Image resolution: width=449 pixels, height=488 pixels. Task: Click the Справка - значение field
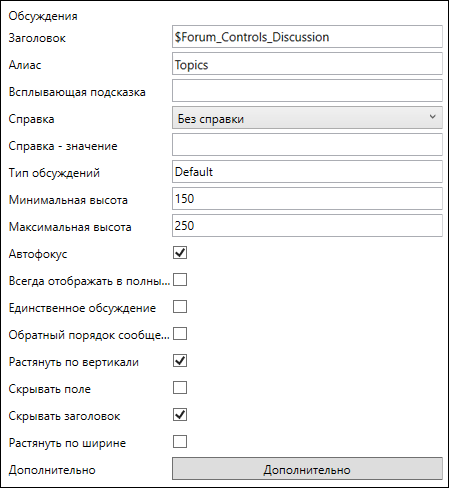pos(307,145)
